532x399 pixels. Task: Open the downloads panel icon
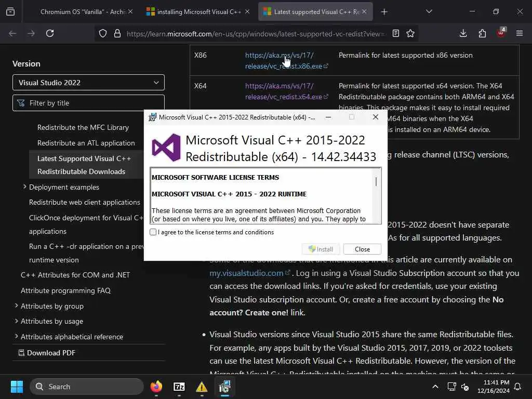[463, 33]
